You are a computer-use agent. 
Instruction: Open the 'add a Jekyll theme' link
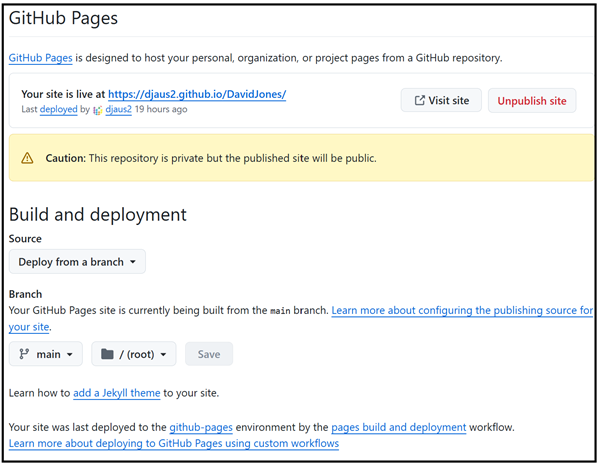click(x=117, y=393)
